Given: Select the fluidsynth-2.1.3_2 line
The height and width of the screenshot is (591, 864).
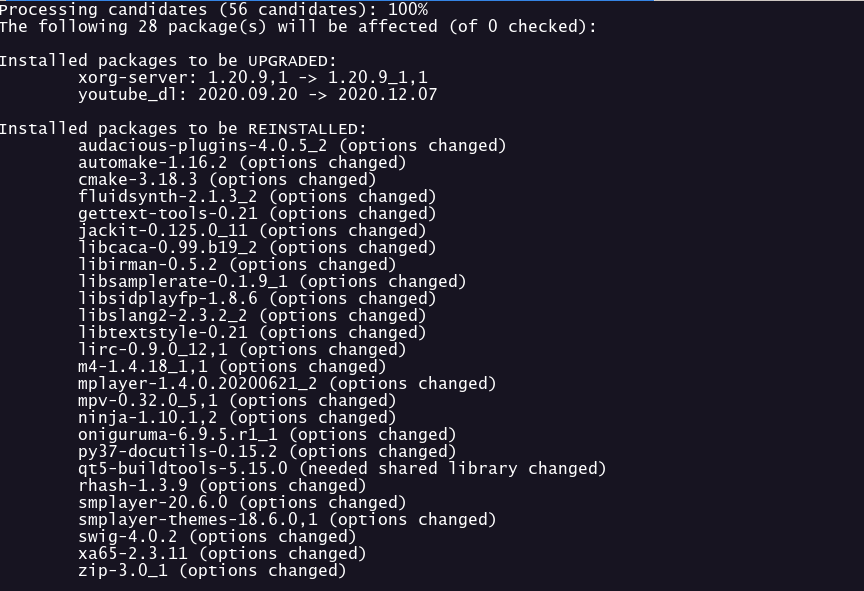Looking at the screenshot, I should 257,196.
